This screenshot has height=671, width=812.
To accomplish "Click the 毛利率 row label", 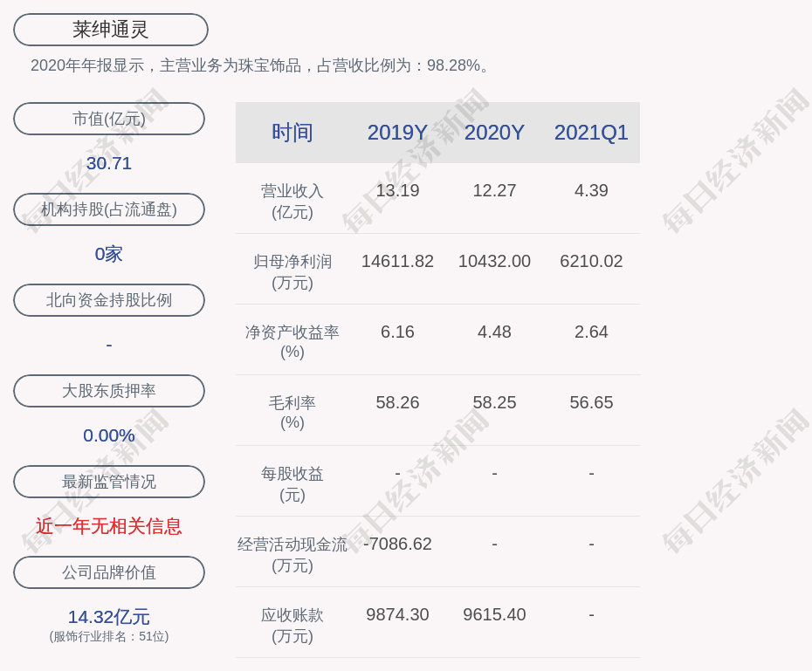I will click(x=292, y=413).
